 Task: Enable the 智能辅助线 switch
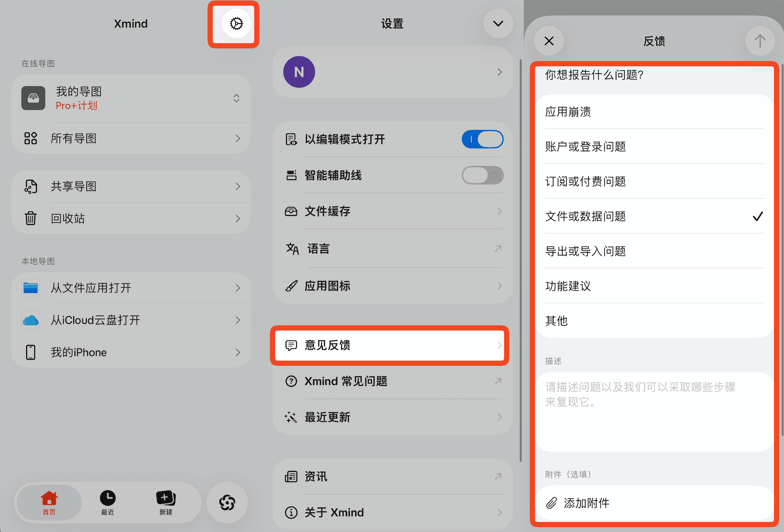point(483,175)
